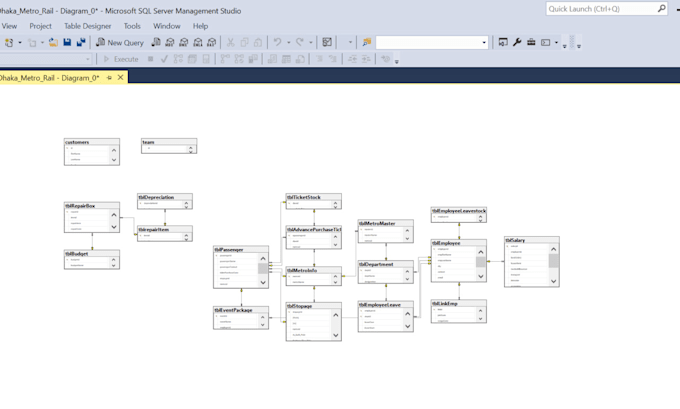This screenshot has height=409, width=680.
Task: Click the Find in Files icon
Action: tap(367, 42)
